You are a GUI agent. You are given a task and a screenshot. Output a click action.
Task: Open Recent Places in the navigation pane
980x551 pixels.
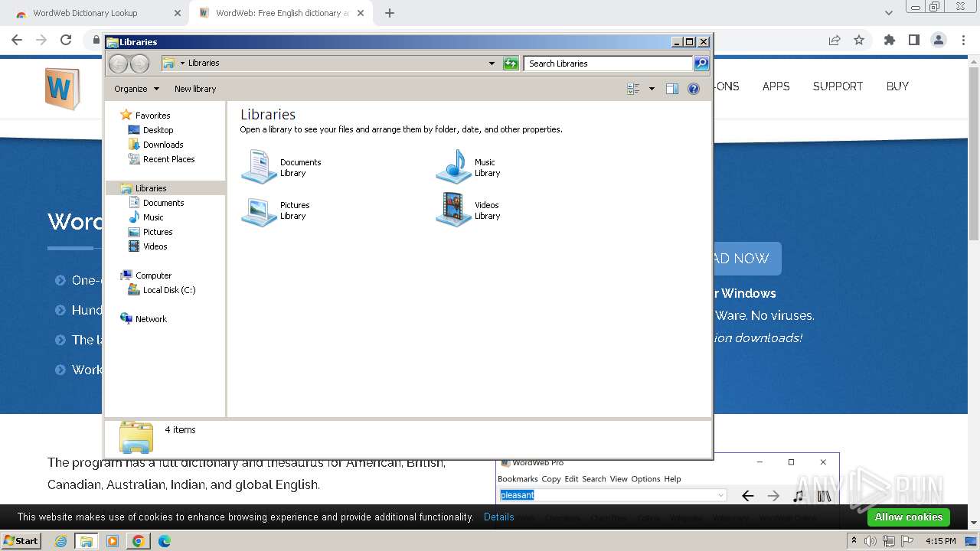click(x=168, y=159)
